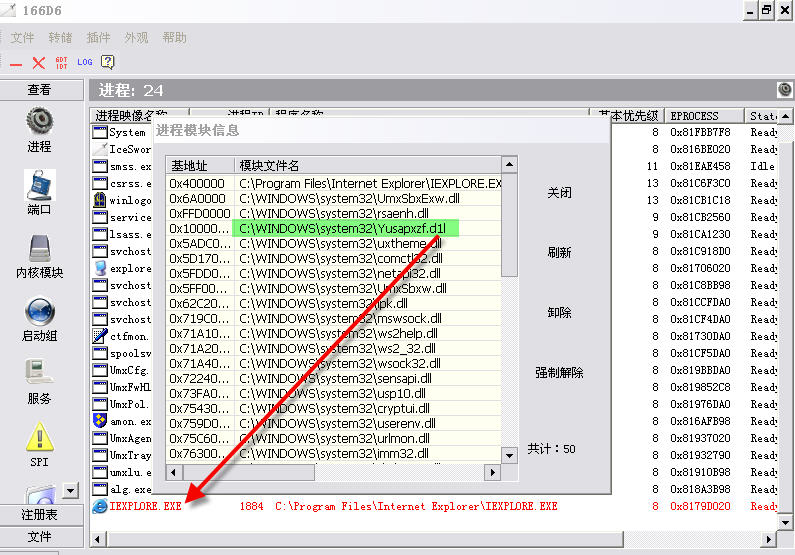Switch to the 注册表 sidebar tab
This screenshot has width=795, height=555.
(41, 515)
